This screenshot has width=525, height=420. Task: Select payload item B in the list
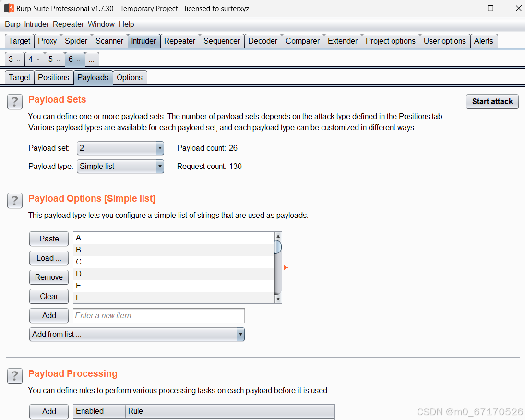[174, 250]
